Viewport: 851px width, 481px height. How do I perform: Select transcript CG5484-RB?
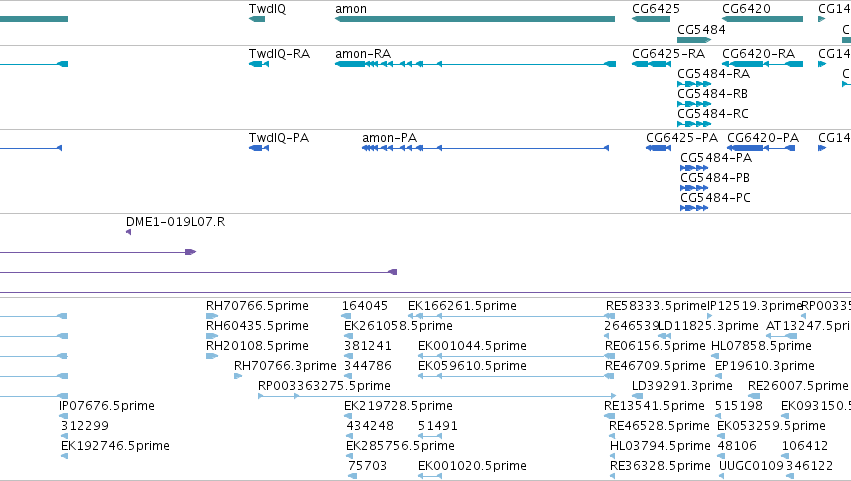point(694,104)
